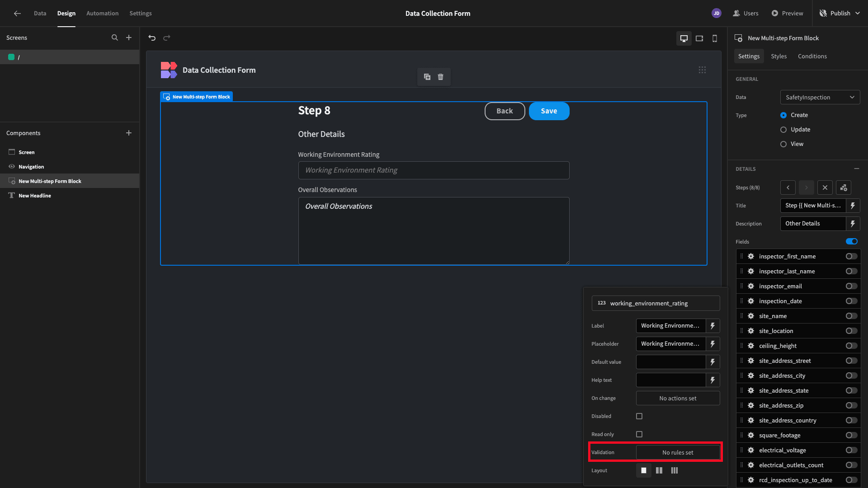Select the Update type radio button
868x488 pixels.
click(x=783, y=130)
